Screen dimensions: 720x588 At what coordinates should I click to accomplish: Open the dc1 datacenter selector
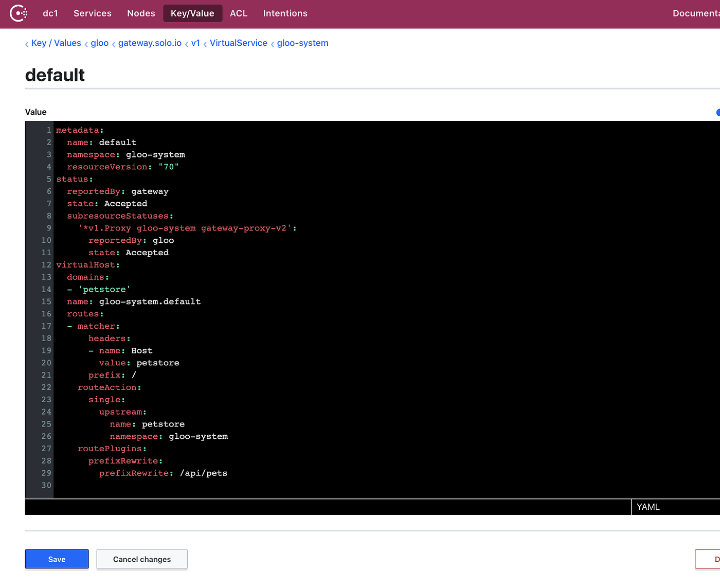pos(50,13)
